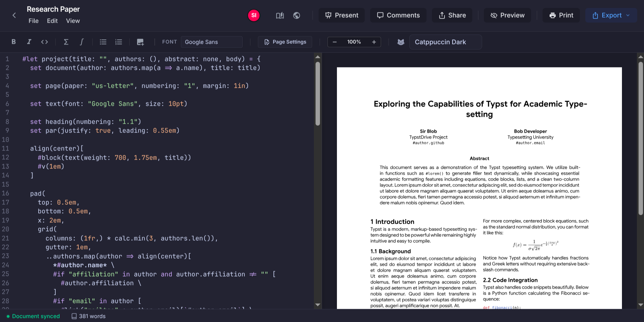Viewport: 644px width, 322px height.
Task: Go back using the left chevron
Action: click(14, 15)
